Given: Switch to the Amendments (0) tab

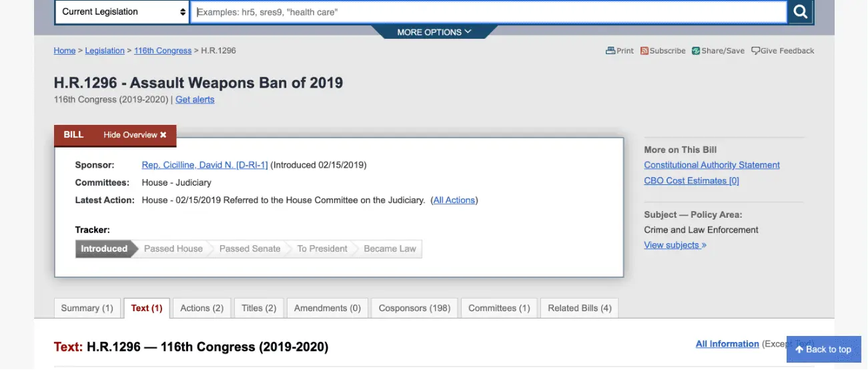Looking at the screenshot, I should [328, 308].
